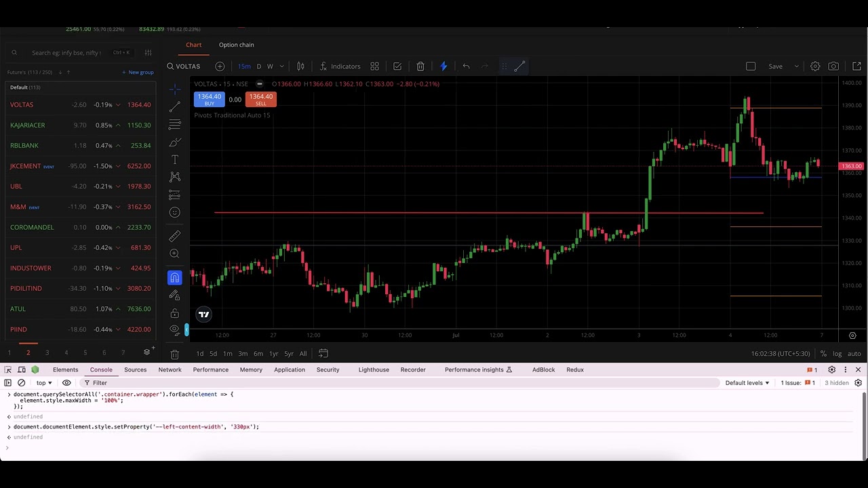Select the brush drawing tool
Screen dimensions: 868x488
[x=175, y=142]
